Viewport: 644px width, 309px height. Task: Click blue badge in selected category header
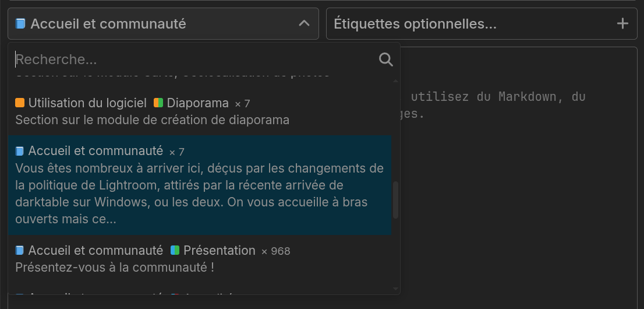20,24
